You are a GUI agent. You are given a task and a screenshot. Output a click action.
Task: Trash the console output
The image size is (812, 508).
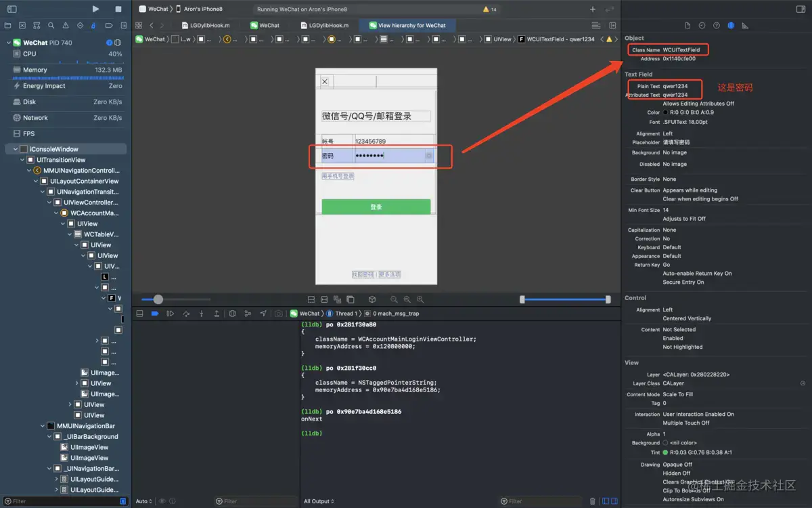click(593, 501)
